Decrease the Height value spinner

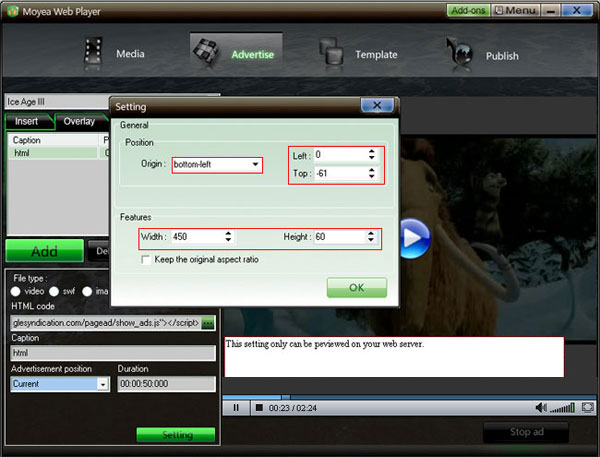tap(371, 239)
